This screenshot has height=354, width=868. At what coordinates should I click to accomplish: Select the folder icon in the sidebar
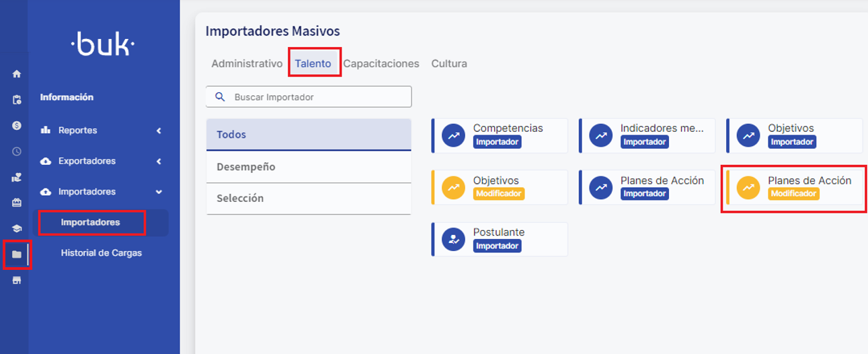pos(17,254)
